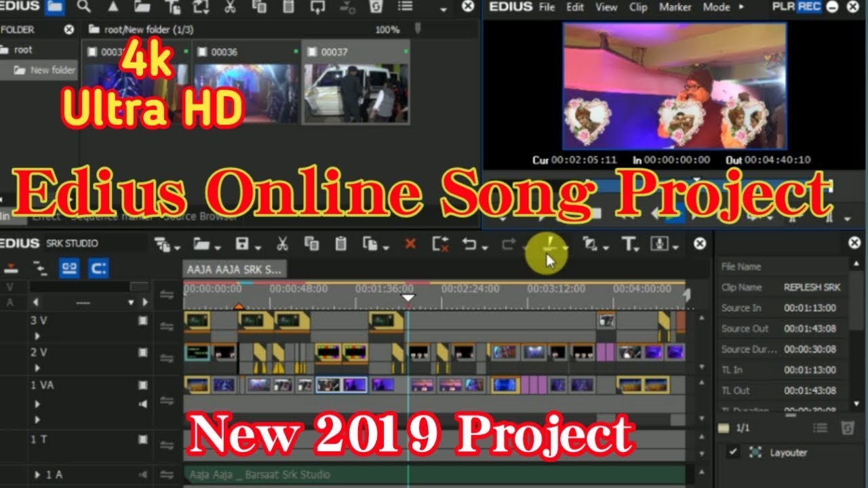Screen dimensions: 868x488
Task: Expand the 1 A audio track
Action: (38, 474)
